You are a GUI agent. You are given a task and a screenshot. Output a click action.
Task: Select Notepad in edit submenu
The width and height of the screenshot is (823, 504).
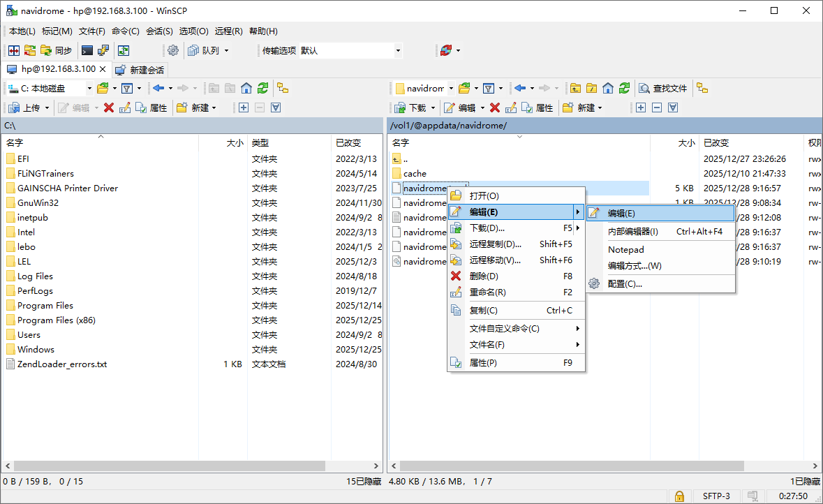660,250
